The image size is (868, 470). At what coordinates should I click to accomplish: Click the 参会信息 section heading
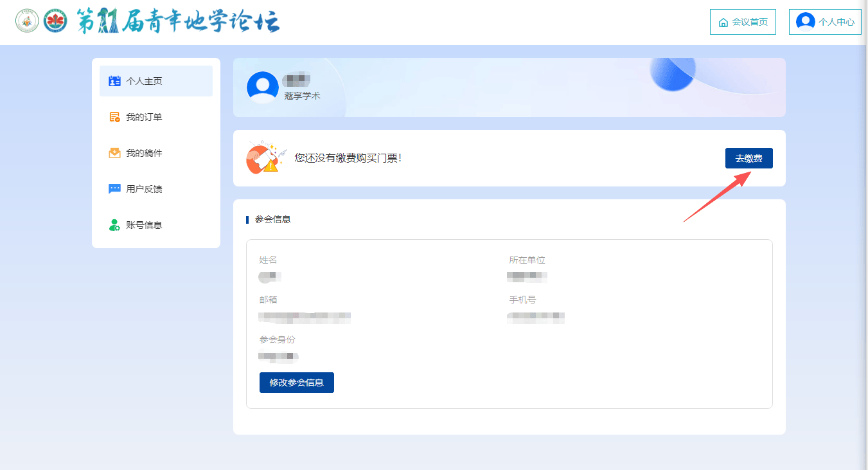coord(272,219)
